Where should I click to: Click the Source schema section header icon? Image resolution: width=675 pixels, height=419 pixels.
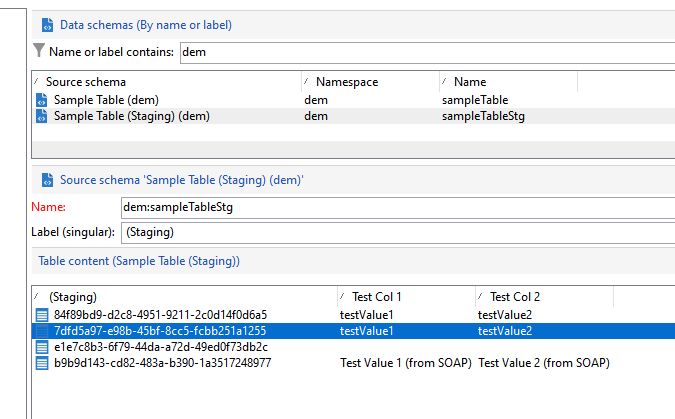click(x=45, y=181)
